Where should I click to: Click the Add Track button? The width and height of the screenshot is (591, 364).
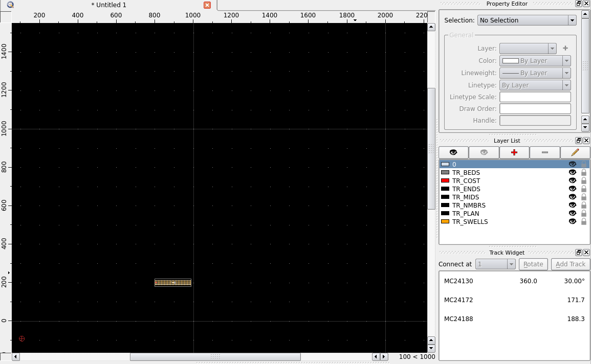coord(570,264)
